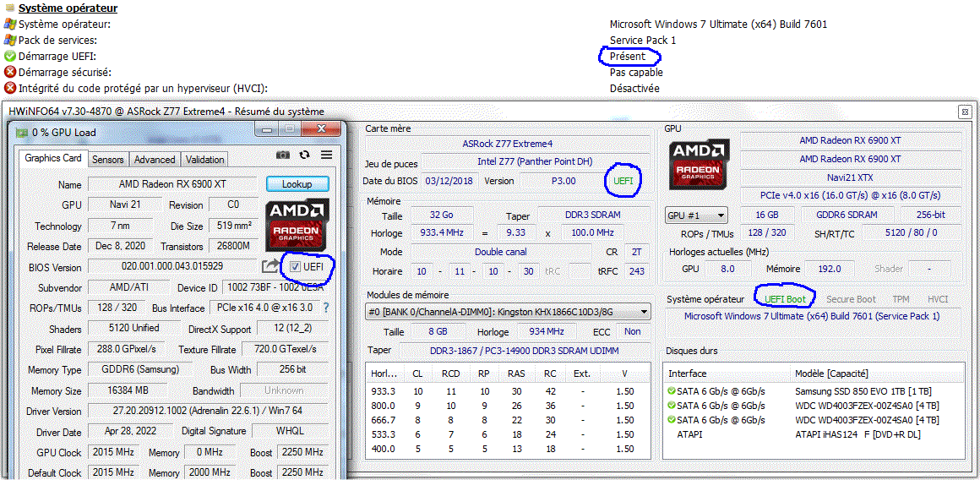The image size is (980, 480).
Task: Open the GPU #1 selector dropdown
Action: pos(696,215)
